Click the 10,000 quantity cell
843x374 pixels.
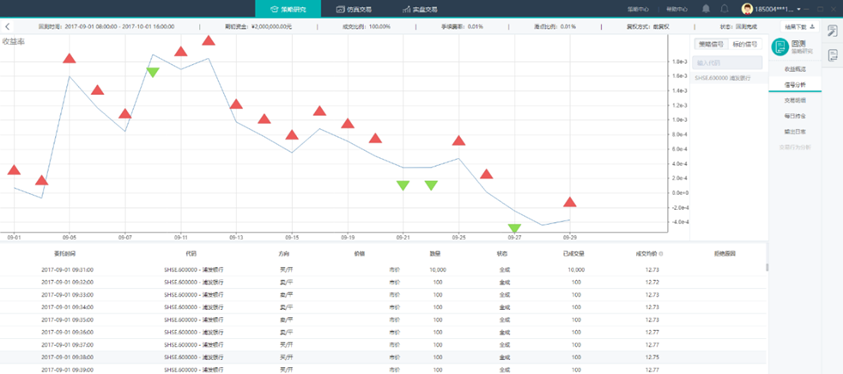[x=437, y=270]
